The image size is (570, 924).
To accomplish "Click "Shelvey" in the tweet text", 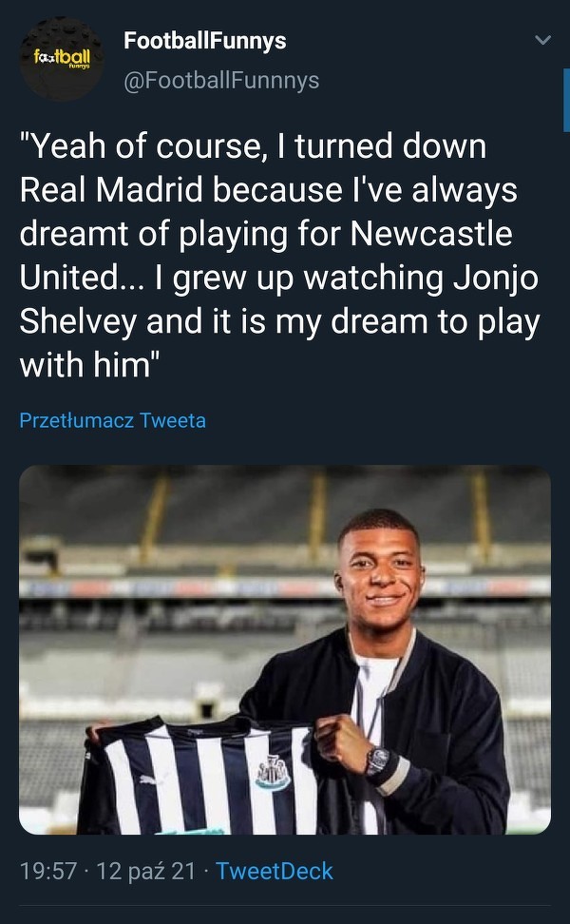I will point(78,321).
